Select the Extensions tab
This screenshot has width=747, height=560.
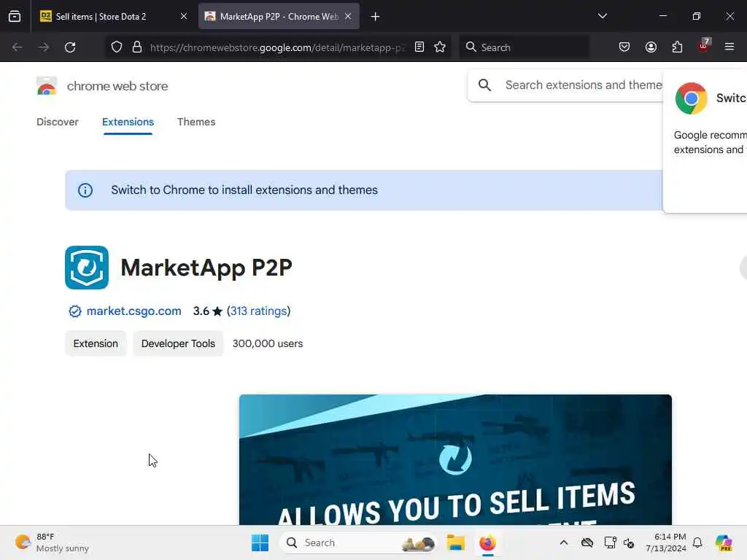pos(128,122)
